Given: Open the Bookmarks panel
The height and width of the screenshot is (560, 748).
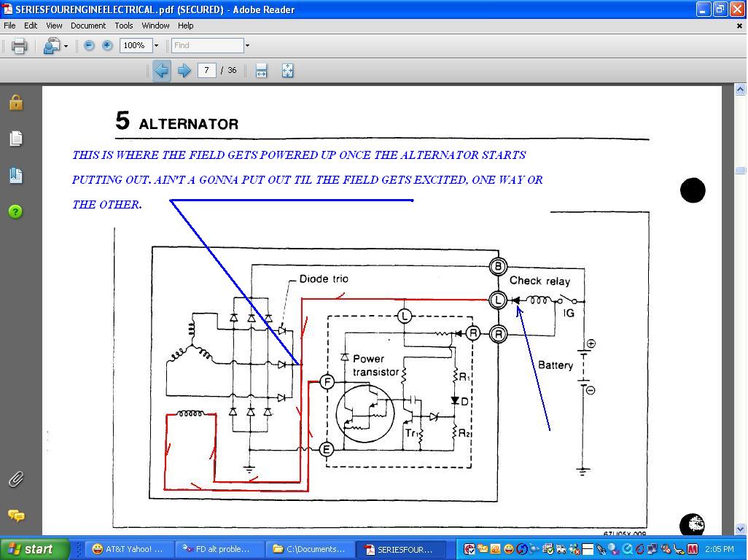Looking at the screenshot, I should coord(16,175).
